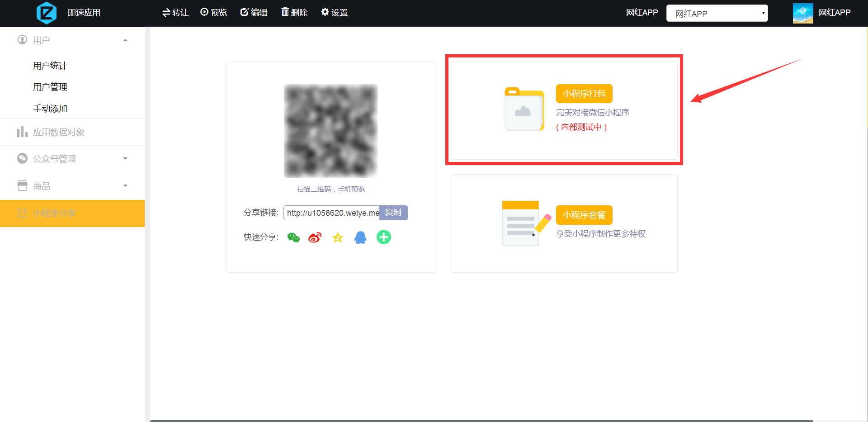Click the 扫描二维码，手机预览 caption

pos(331,190)
